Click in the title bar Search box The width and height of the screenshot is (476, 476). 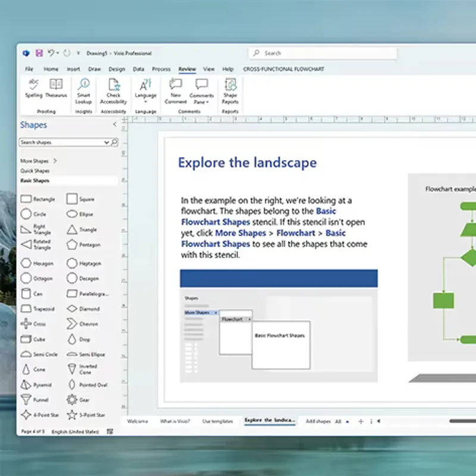322,53
